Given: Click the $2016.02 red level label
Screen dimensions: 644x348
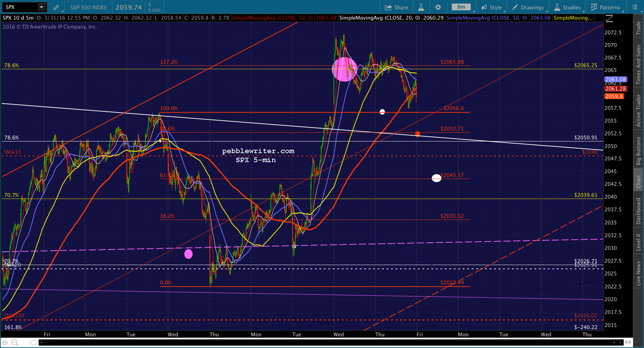Looking at the screenshot, I should pos(586,316).
